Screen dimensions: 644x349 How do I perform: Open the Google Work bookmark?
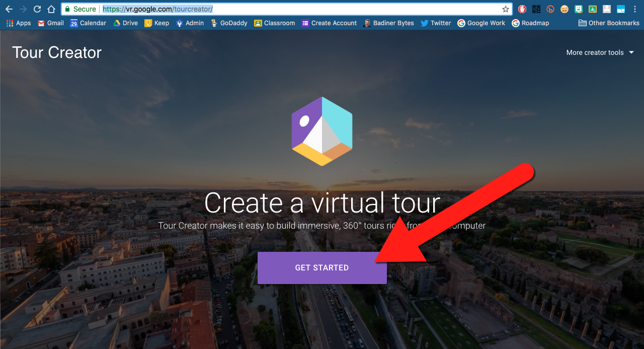481,23
